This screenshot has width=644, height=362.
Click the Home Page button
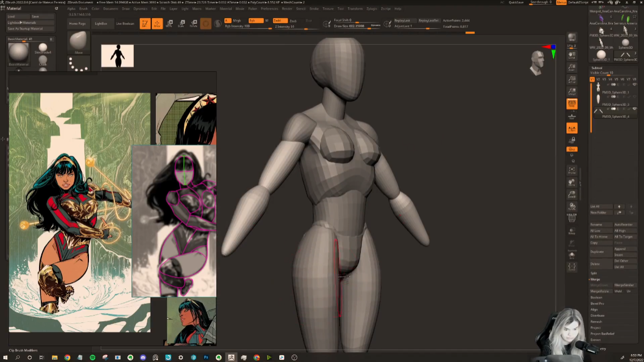click(78, 23)
